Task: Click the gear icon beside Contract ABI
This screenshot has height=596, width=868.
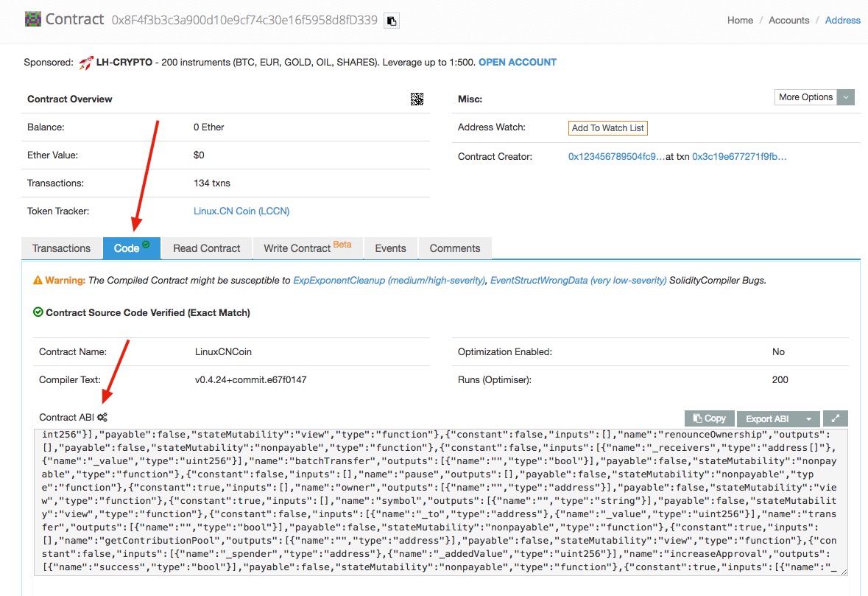Action: coord(102,418)
